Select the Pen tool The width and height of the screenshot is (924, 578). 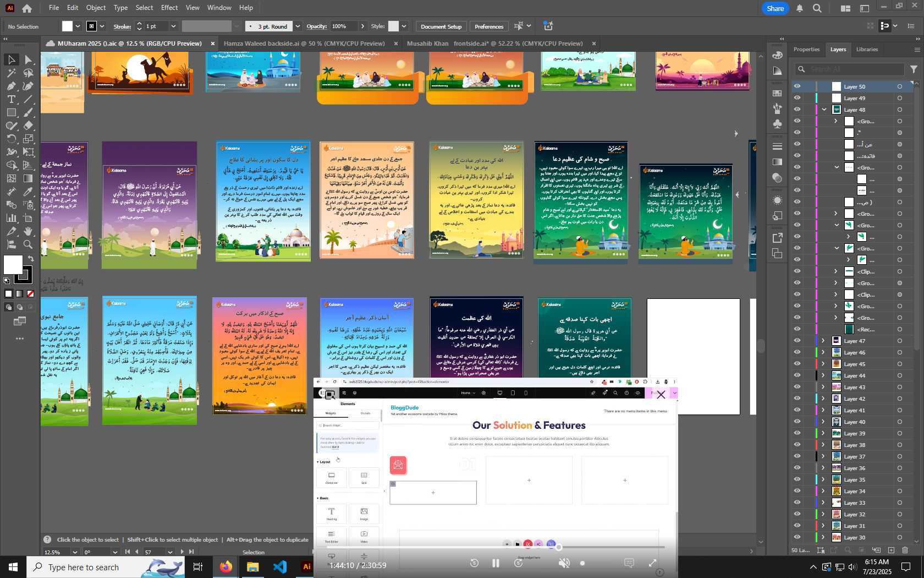click(11, 86)
